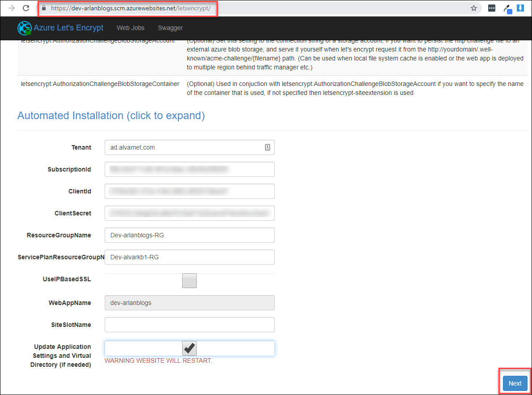
Task: Click into the Tenant input field
Action: pos(189,147)
